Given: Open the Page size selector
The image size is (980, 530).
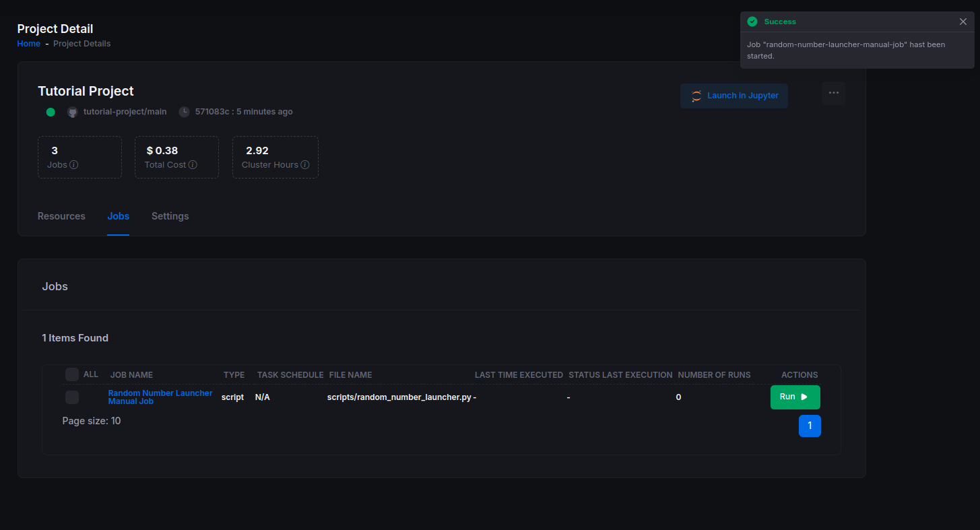Looking at the screenshot, I should 92,421.
